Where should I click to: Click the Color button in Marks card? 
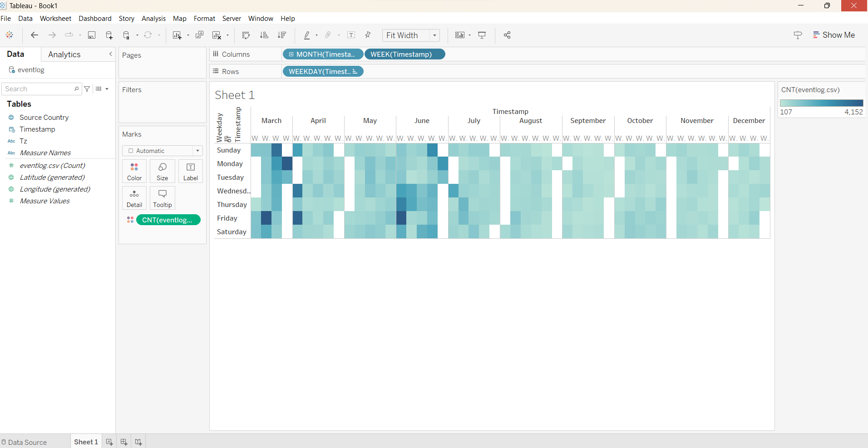pyautogui.click(x=134, y=172)
